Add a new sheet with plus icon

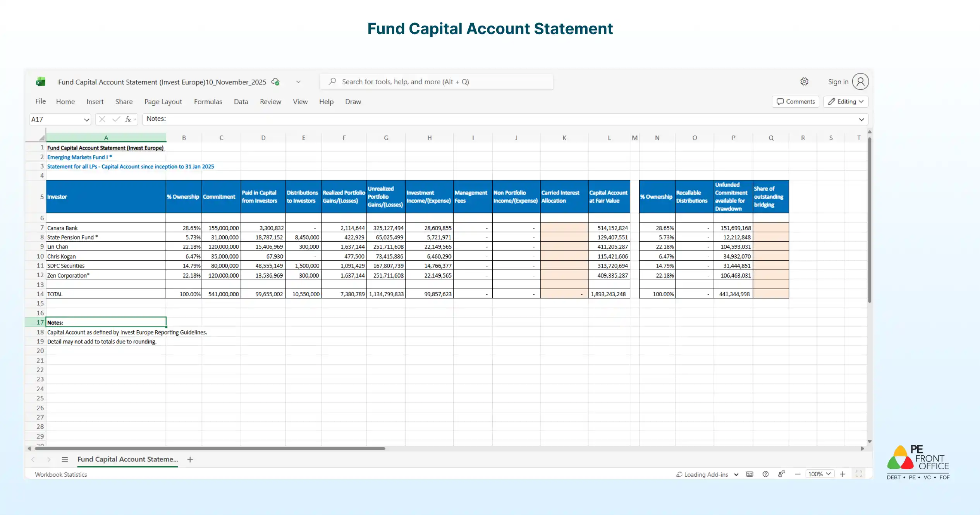point(190,459)
